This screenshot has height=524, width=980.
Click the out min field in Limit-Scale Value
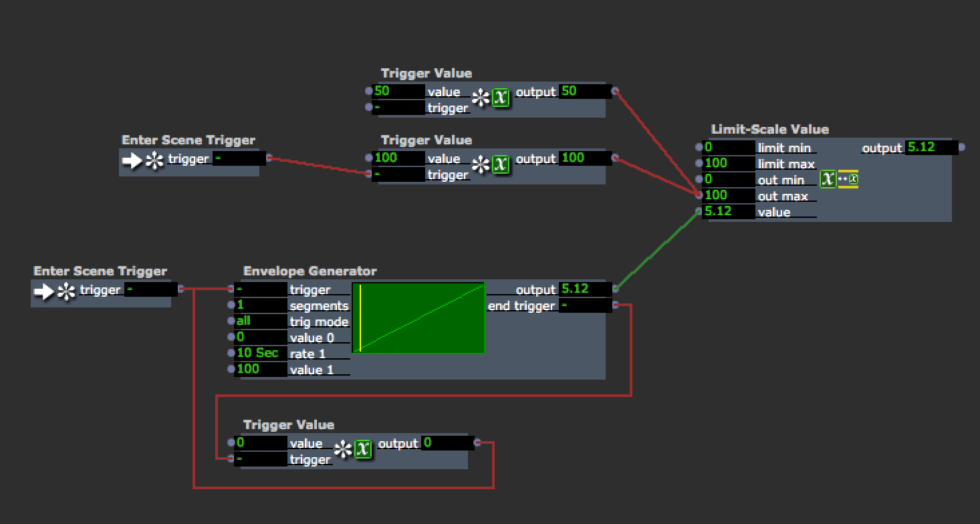(729, 179)
